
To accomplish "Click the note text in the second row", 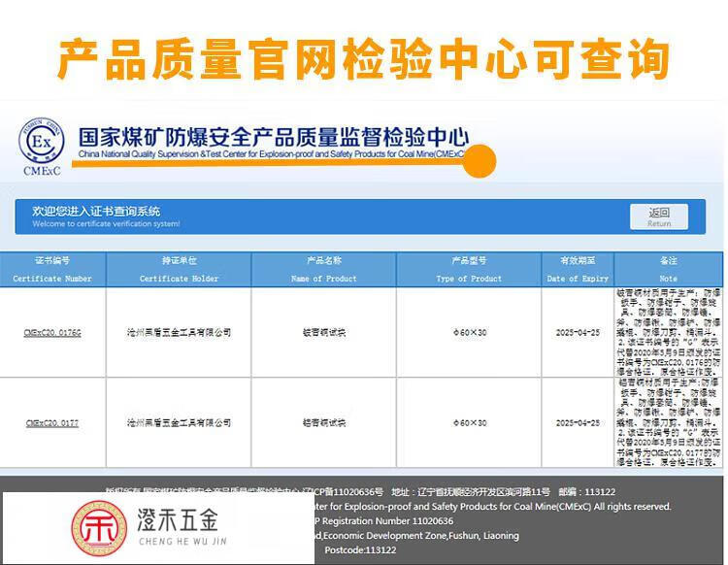I will pyautogui.click(x=668, y=422).
